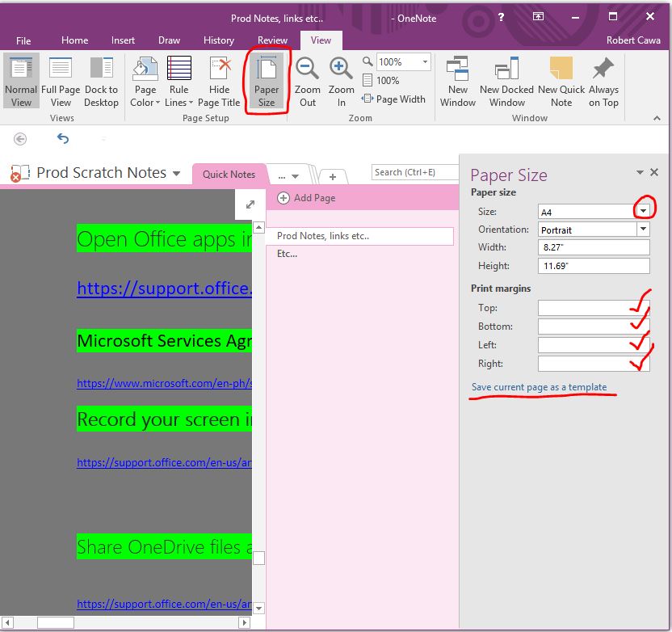Click the Paper Size button
672x632 pixels.
click(267, 81)
